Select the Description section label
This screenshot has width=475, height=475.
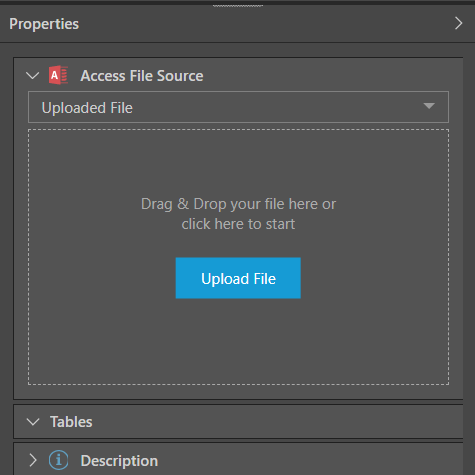[119, 461]
